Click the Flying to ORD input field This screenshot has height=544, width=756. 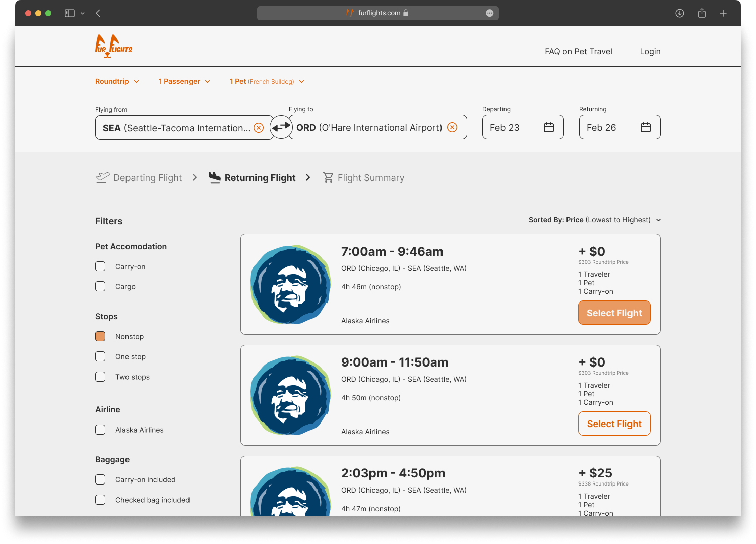(x=378, y=127)
